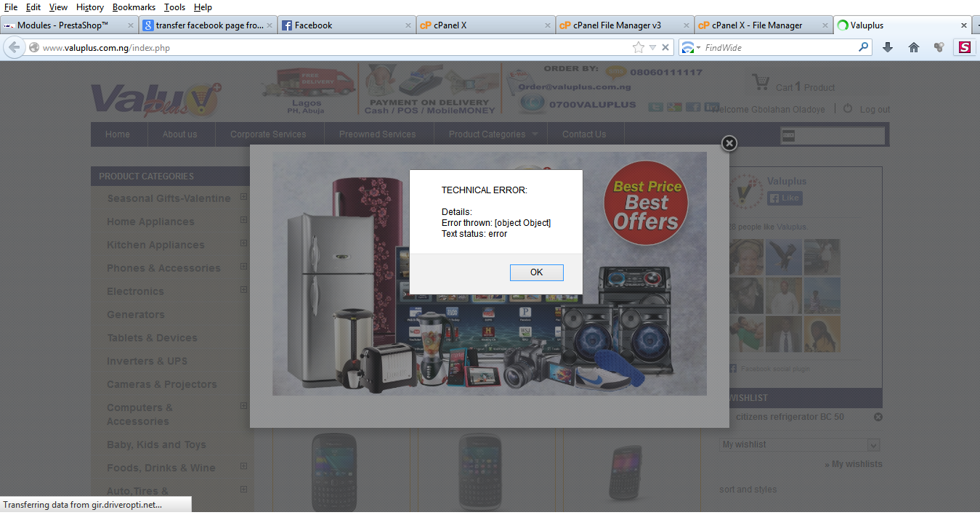
Task: Open the Contact Us navigation item
Action: tap(584, 134)
